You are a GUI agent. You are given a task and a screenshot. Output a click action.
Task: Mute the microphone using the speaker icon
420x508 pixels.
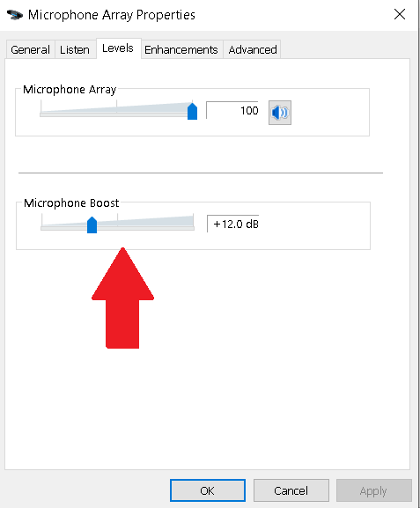[x=280, y=113]
